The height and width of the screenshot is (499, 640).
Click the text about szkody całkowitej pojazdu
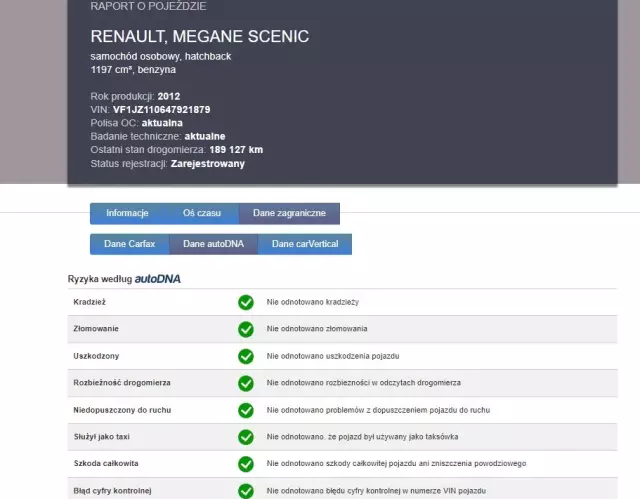click(396, 464)
